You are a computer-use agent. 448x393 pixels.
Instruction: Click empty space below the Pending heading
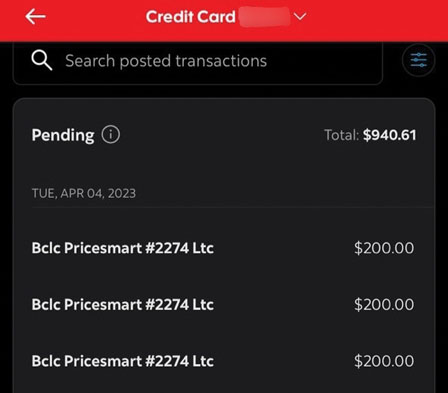pyautogui.click(x=223, y=165)
